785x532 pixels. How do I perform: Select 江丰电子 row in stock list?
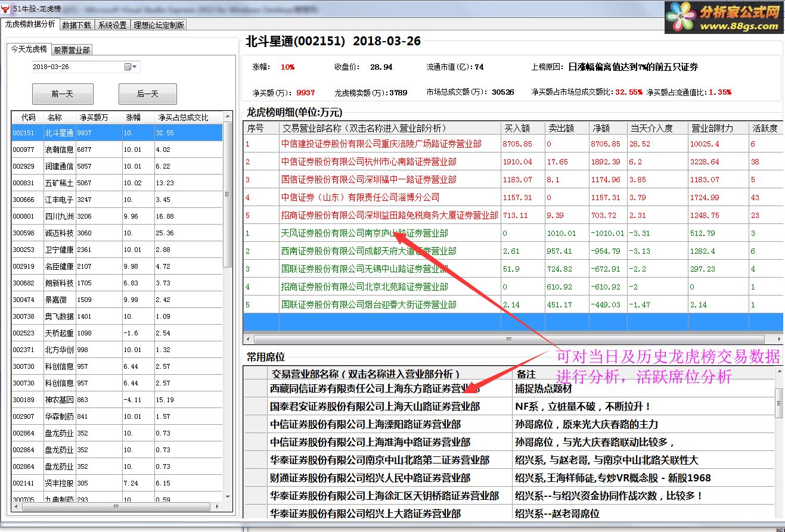pos(117,200)
